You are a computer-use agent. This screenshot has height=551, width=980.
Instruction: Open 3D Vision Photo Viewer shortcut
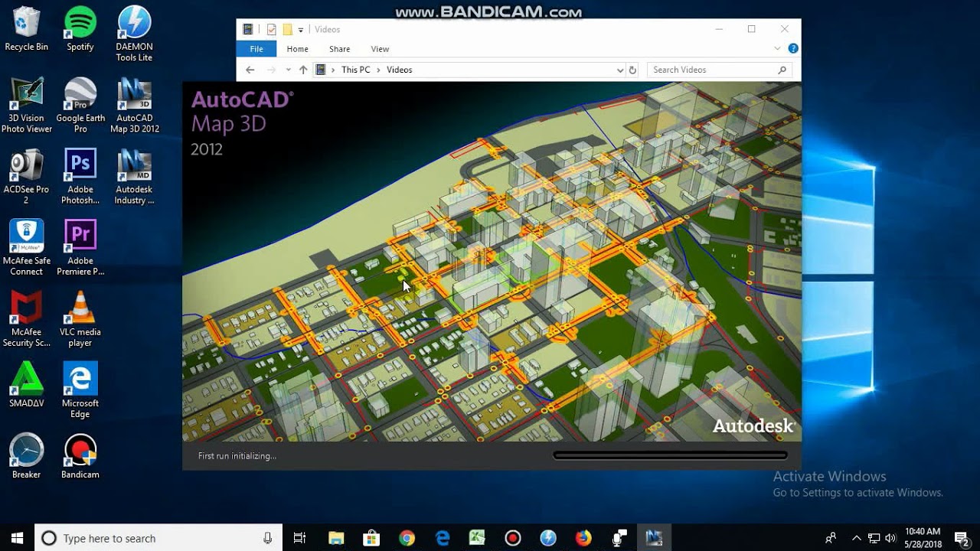[26, 106]
